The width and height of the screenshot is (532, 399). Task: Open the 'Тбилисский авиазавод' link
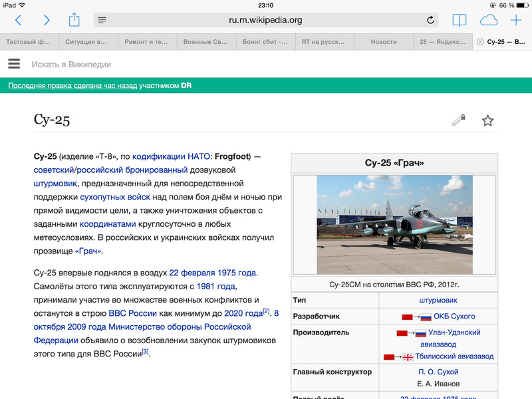pyautogui.click(x=454, y=356)
